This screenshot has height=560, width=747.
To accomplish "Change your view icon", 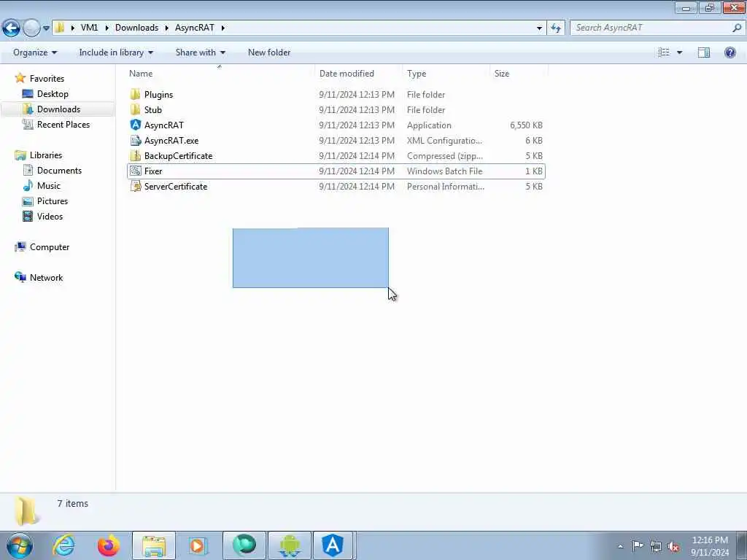I will [x=664, y=52].
